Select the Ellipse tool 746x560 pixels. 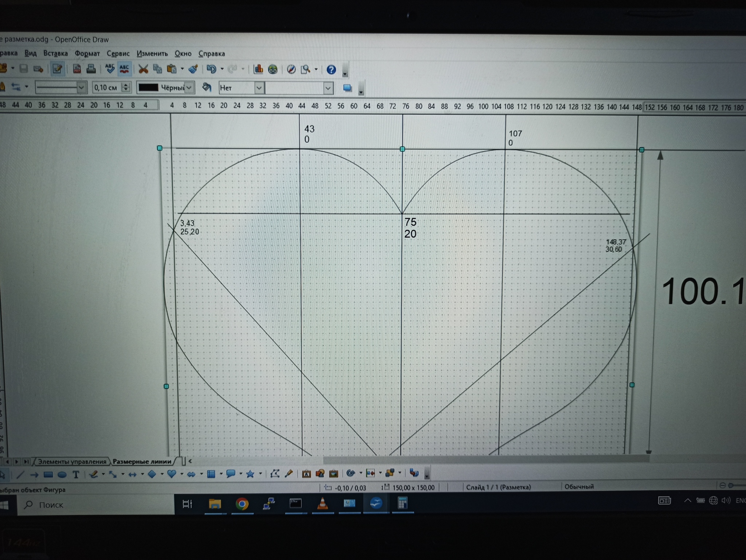pos(62,474)
